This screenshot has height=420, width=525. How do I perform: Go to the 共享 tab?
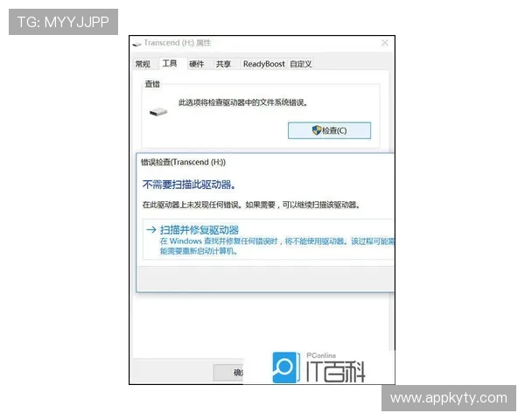click(223, 64)
